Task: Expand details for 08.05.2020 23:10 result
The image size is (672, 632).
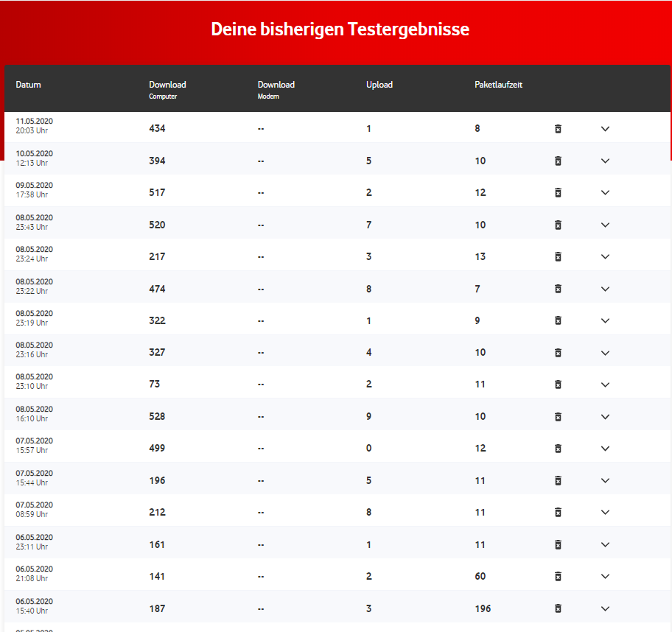Action: pyautogui.click(x=605, y=385)
